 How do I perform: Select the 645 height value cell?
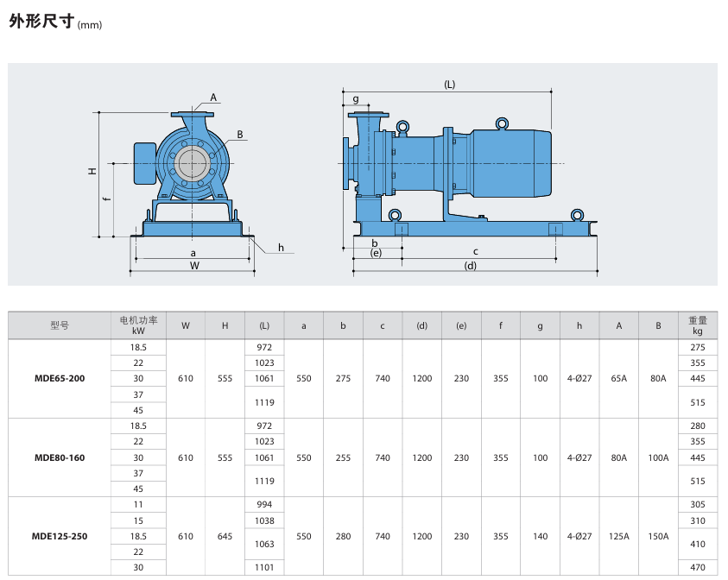(225, 536)
